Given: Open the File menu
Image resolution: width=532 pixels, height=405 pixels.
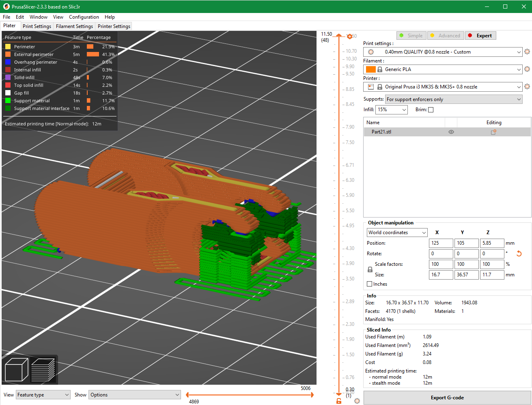Looking at the screenshot, I should click(x=6, y=17).
